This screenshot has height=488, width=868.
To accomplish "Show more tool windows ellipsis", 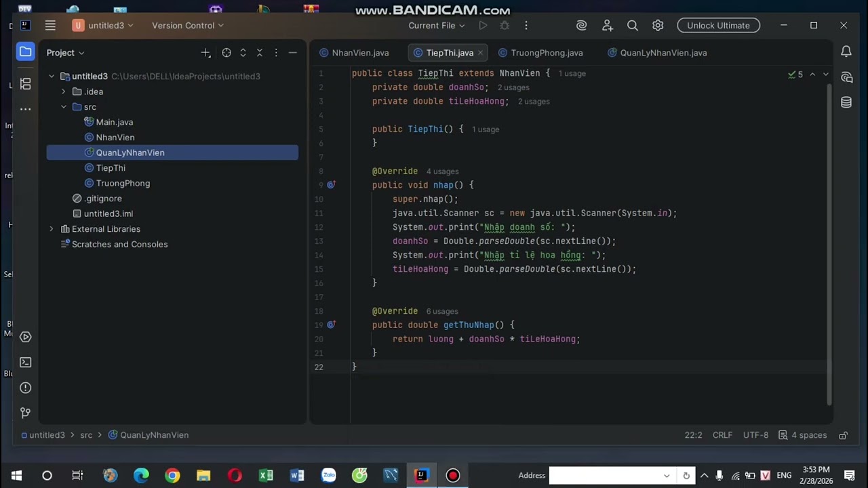I will coord(25,108).
